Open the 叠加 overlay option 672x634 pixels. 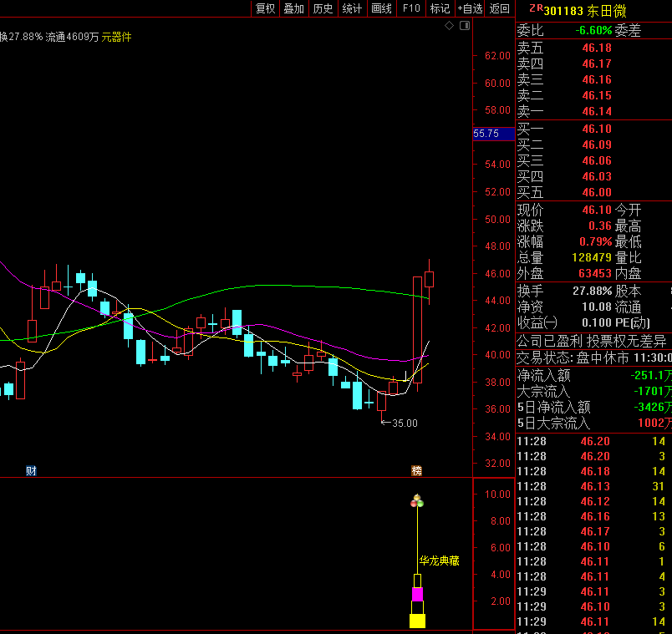[294, 8]
